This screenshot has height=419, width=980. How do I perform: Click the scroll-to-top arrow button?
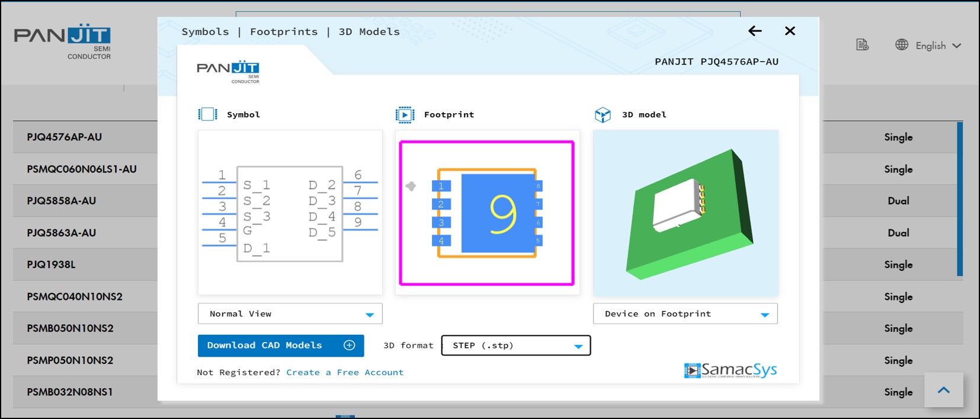943,390
